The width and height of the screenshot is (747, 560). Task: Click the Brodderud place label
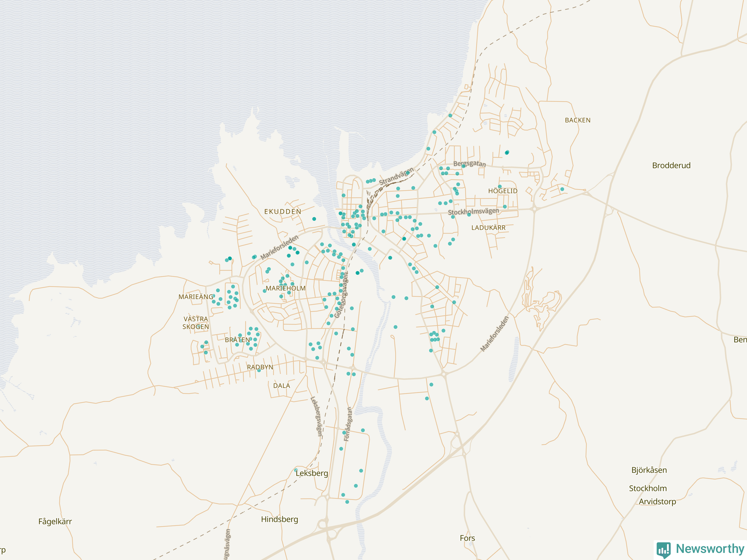(671, 165)
